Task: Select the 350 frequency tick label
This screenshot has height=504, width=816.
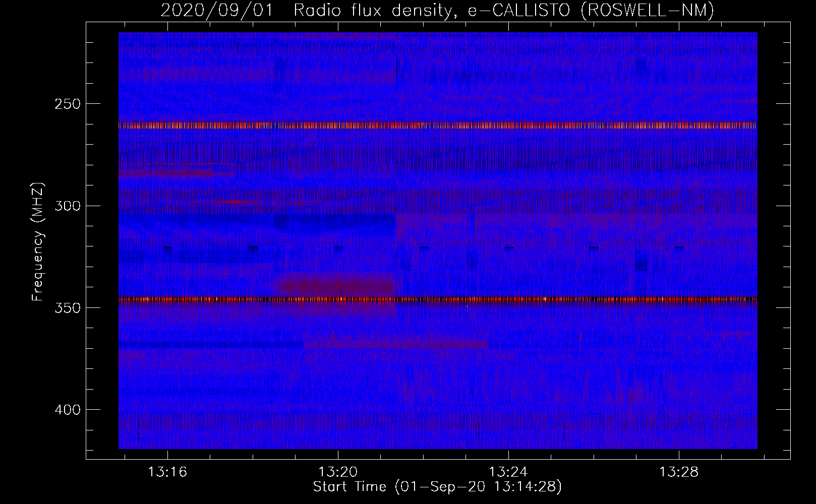Action: coord(67,308)
